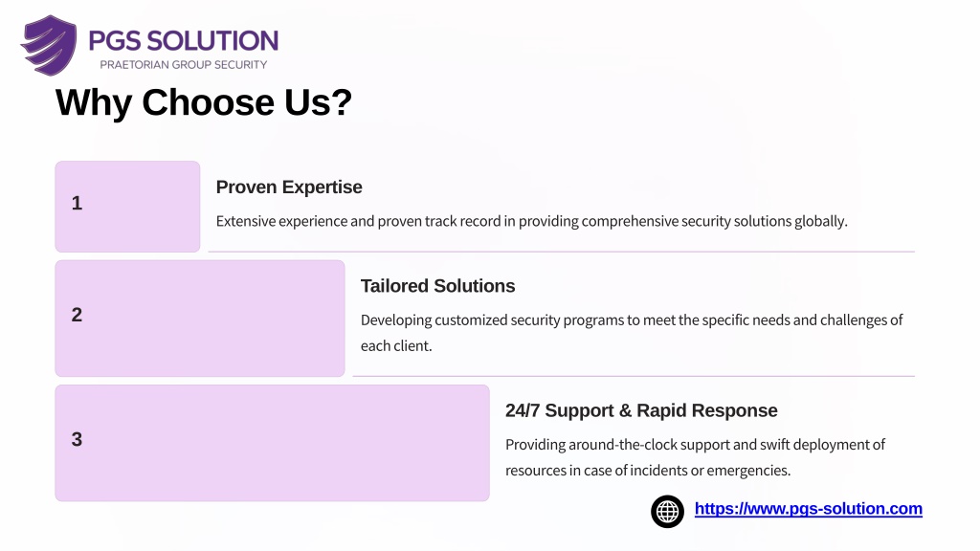Click the PGS shield logo icon
The width and height of the screenshot is (980, 551).
pyautogui.click(x=49, y=46)
